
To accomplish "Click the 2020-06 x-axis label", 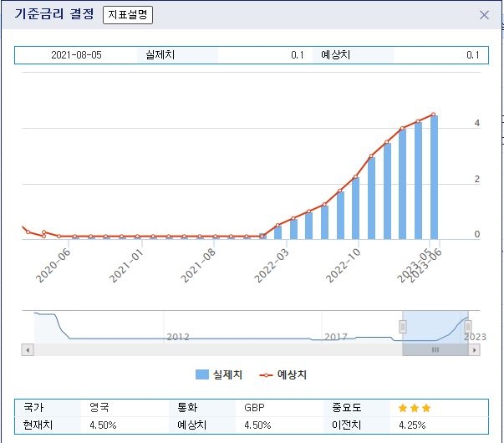I will tap(53, 265).
